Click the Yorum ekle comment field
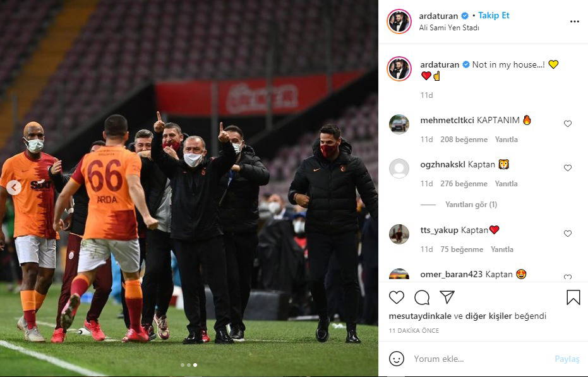 [481, 359]
